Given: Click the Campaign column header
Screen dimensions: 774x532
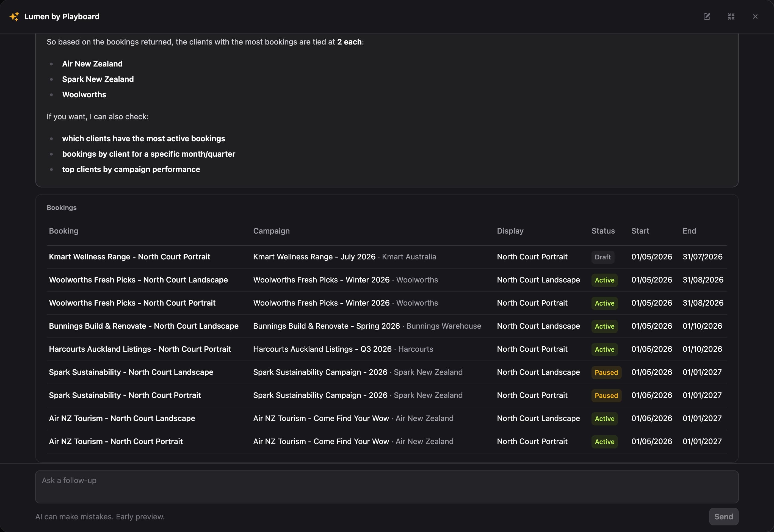Looking at the screenshot, I should pos(271,231).
